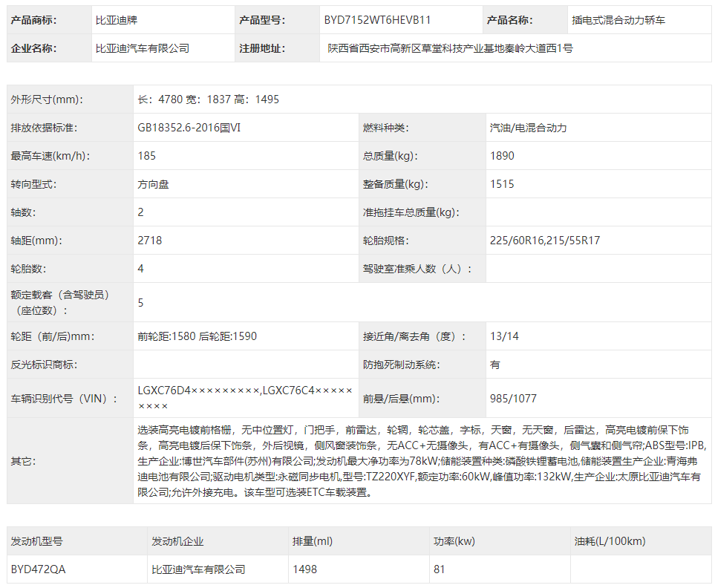Click the 企业名称 label

tap(33, 48)
